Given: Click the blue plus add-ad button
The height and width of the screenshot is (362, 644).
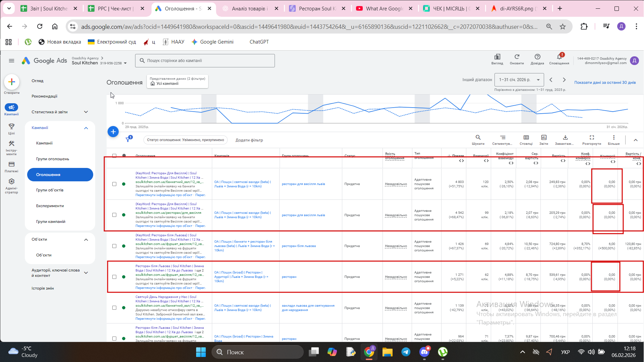Looking at the screenshot, I should click(x=113, y=132).
